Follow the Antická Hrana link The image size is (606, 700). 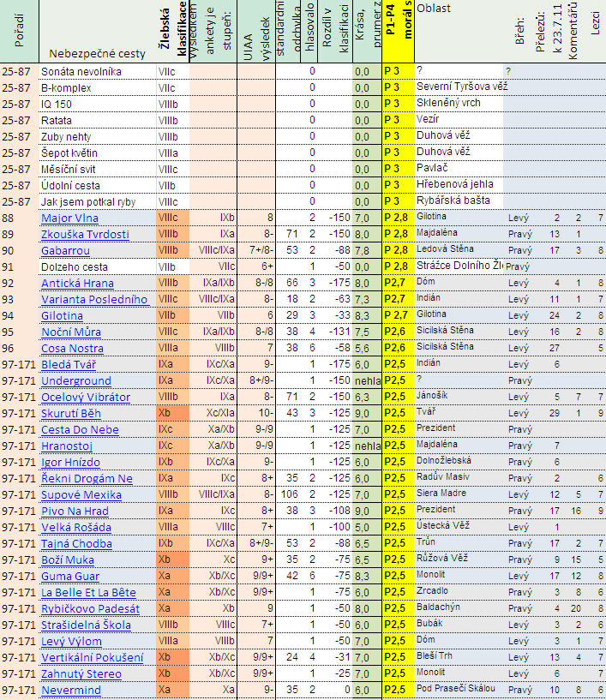77,283
